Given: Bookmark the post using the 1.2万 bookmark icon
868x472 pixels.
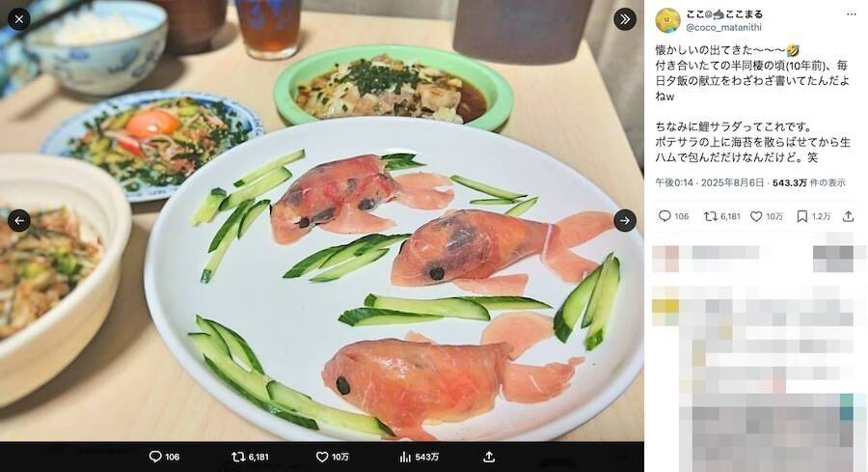Looking at the screenshot, I should pos(802,216).
